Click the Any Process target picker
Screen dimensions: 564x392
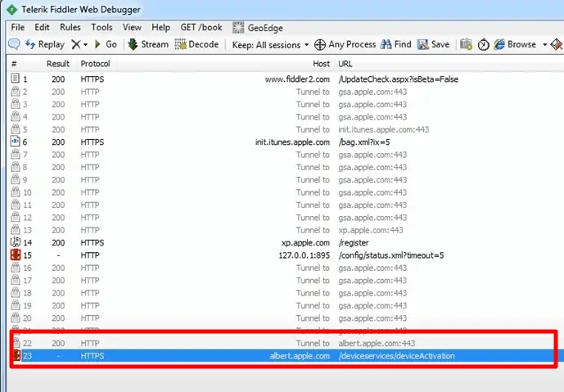[x=345, y=44]
